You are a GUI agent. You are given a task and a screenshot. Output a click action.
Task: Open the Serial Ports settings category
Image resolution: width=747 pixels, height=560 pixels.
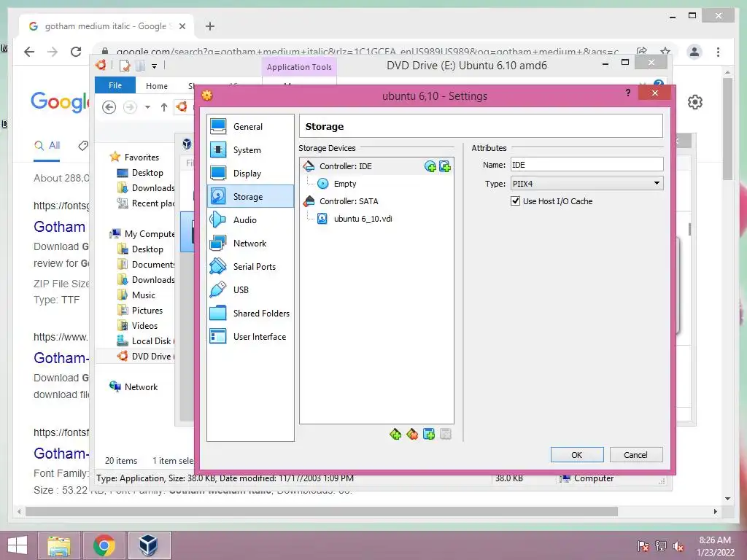pos(250,267)
